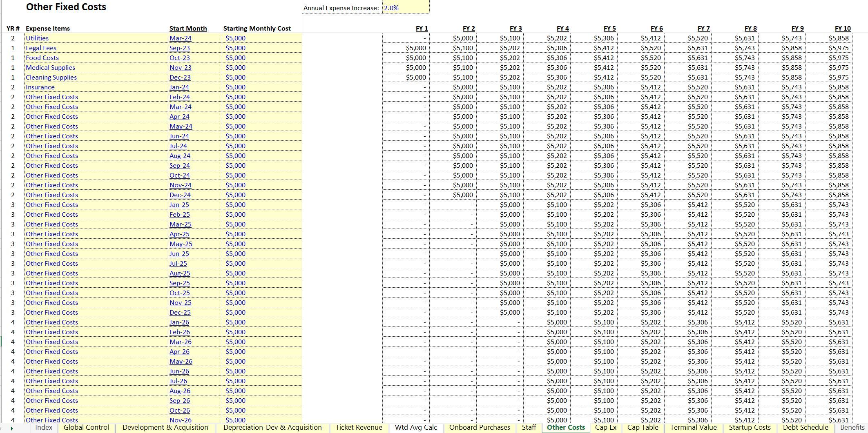Select the Dec-24 start month cell
This screenshot has width=868, height=433.
(195, 195)
